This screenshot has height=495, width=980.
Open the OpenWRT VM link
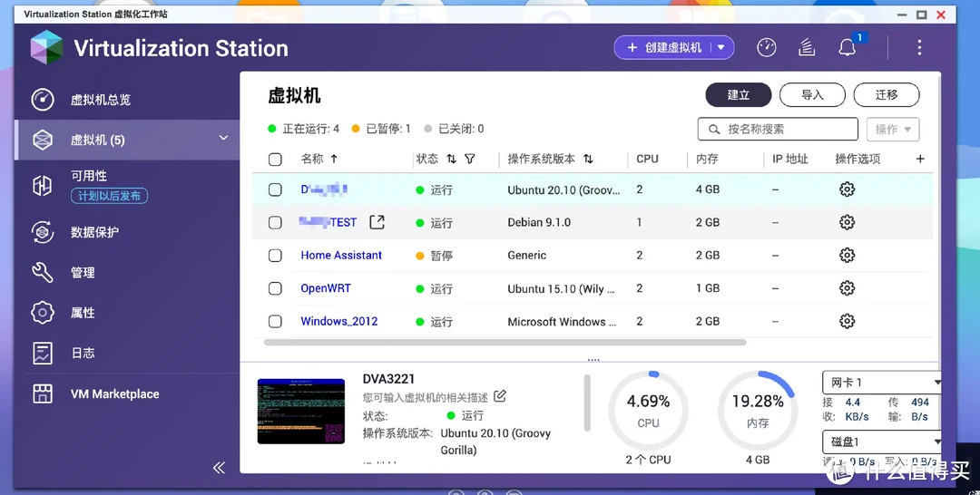326,288
